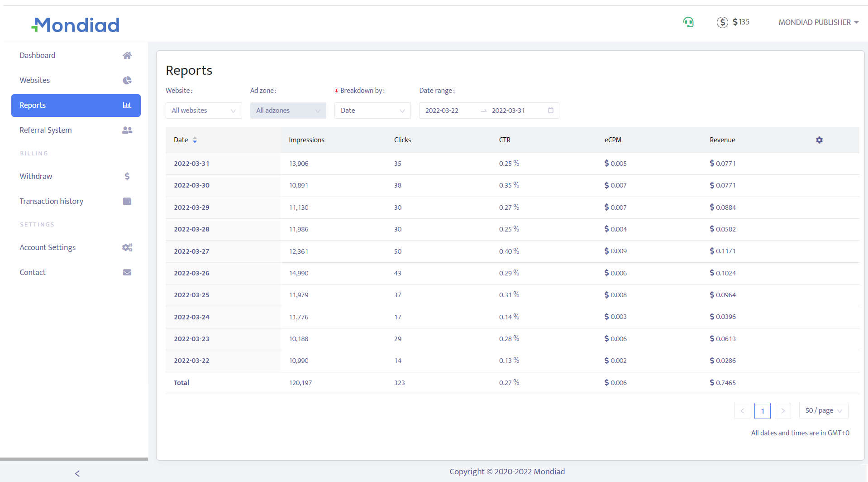Click the calendar icon in date range
This screenshot has height=482, width=868.
[x=551, y=111]
